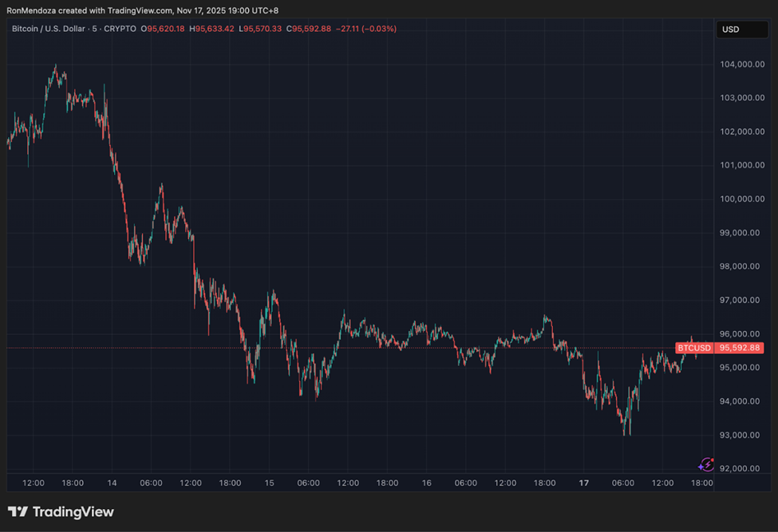Open the USD currency selector
The height and width of the screenshot is (532, 778).
(x=742, y=30)
